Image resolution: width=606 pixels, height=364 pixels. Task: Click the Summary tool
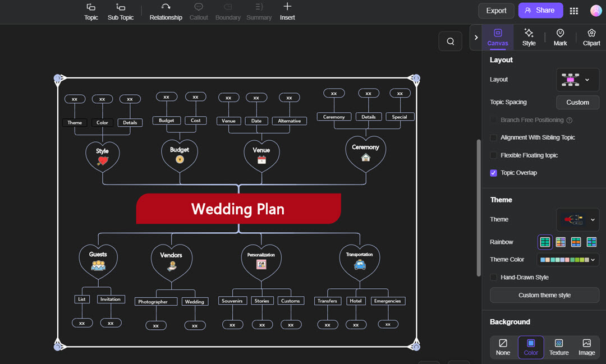tap(259, 11)
